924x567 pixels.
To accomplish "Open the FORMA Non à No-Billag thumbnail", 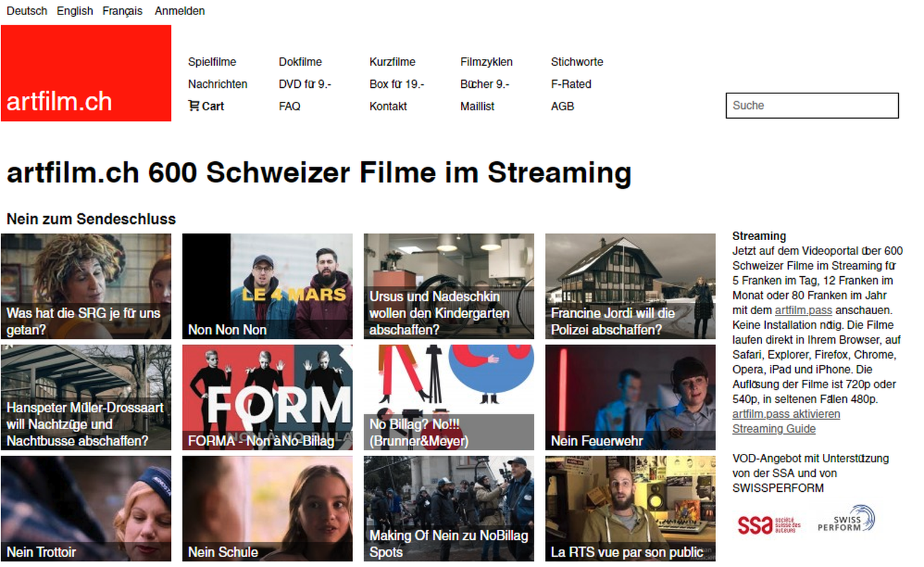I will (x=267, y=397).
